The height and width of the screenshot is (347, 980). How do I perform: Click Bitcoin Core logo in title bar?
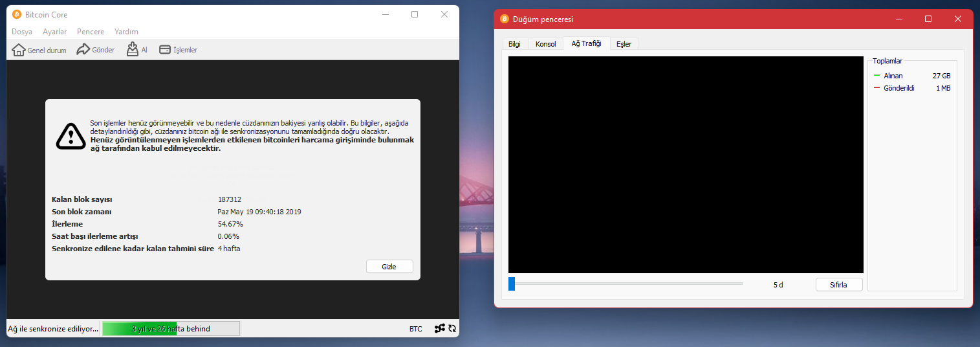[x=17, y=14]
